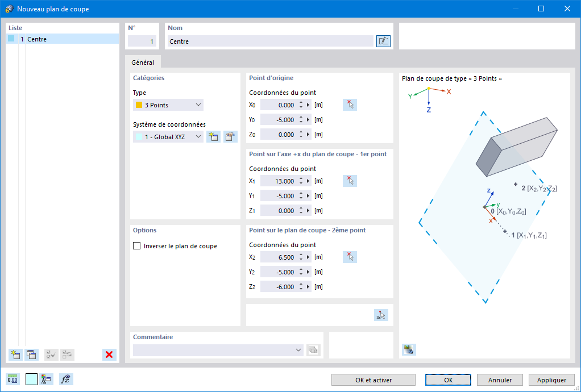Viewport: 581px width, 392px height.
Task: Click the select 3 points graphically icon
Action: [x=381, y=315]
